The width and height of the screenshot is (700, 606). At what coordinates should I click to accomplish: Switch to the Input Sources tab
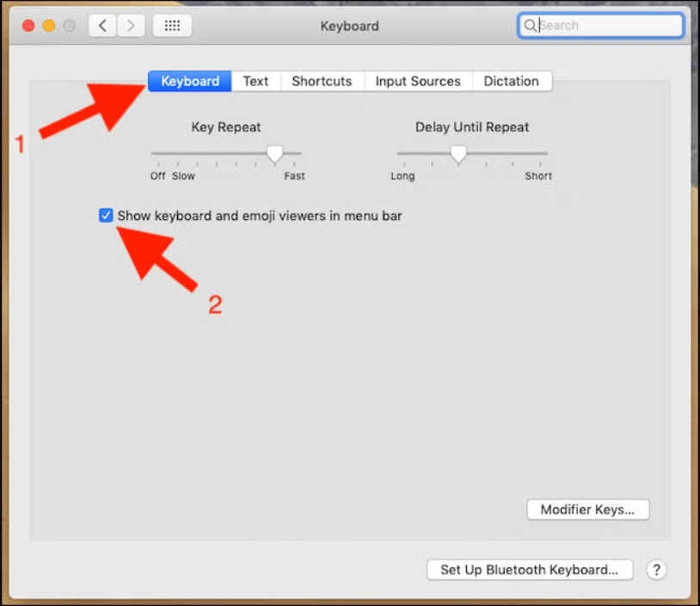pos(418,81)
